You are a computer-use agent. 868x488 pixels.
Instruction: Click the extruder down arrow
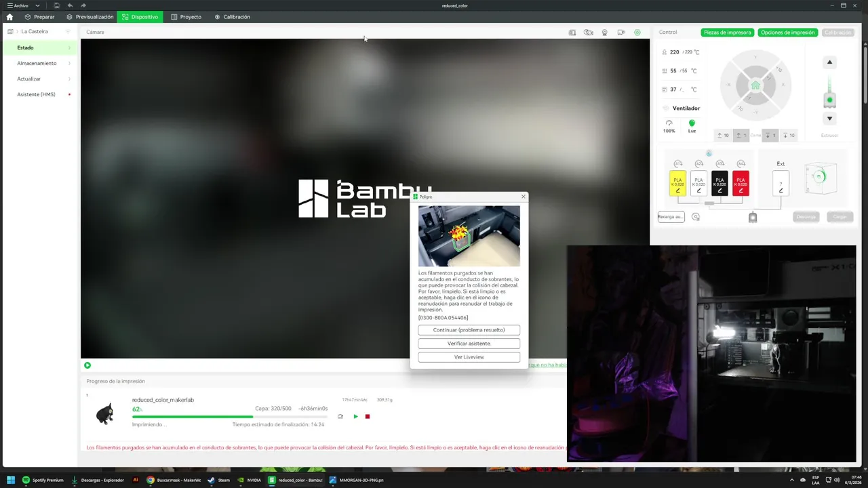tap(829, 119)
